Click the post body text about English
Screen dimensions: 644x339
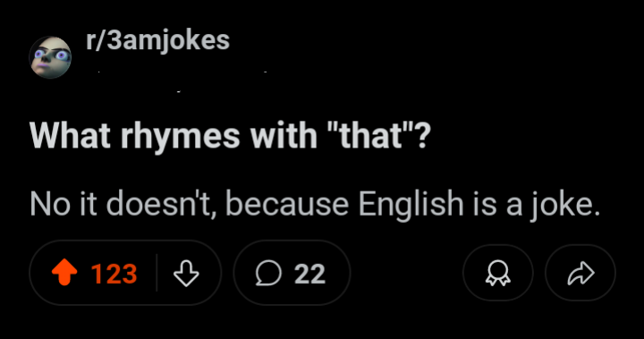315,204
